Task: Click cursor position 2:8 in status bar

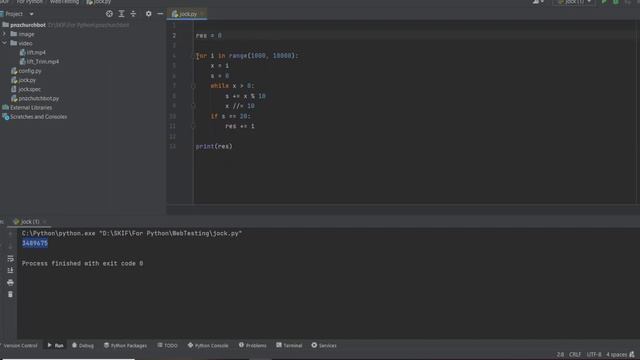Action: coord(560,355)
